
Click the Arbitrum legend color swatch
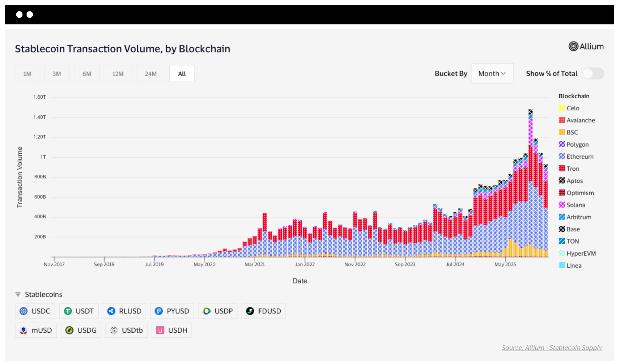562,217
